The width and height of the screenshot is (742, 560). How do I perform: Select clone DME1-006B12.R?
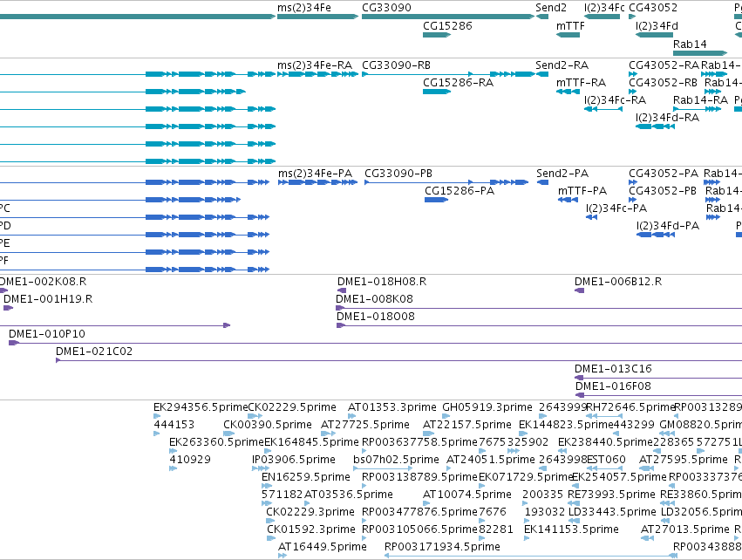pyautogui.click(x=579, y=290)
